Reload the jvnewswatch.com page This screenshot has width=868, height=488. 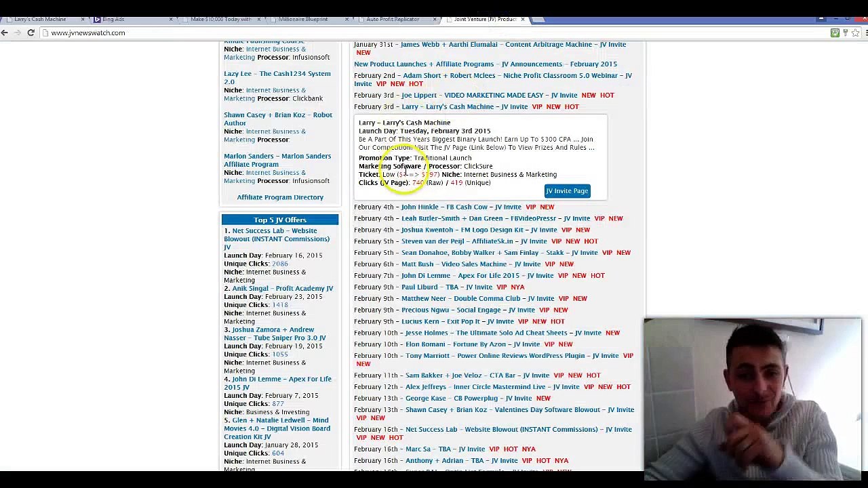click(31, 33)
